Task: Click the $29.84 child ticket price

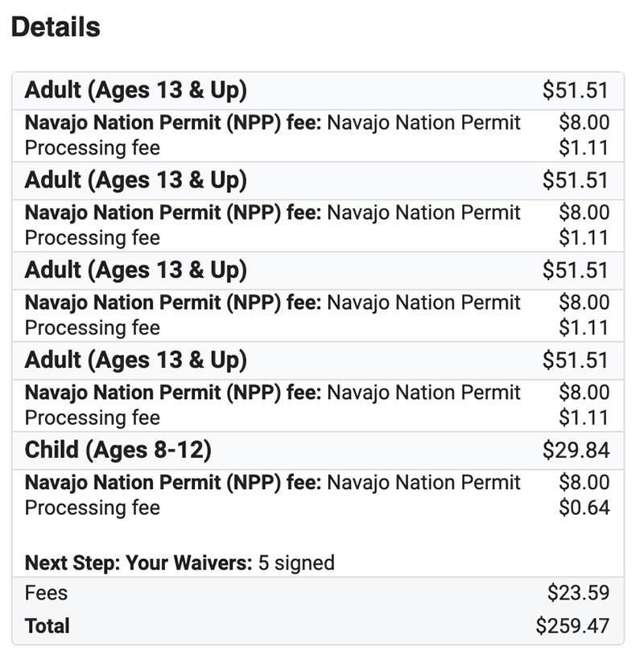Action: click(576, 450)
